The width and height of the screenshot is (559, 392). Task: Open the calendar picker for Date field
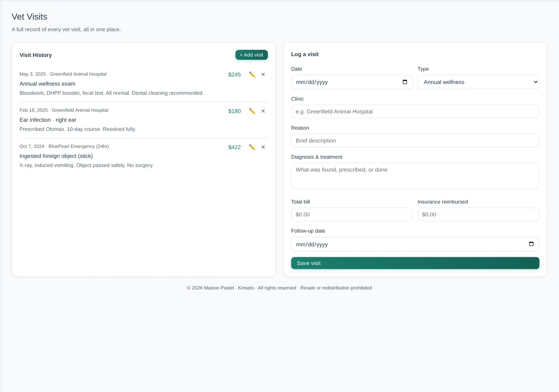405,82
